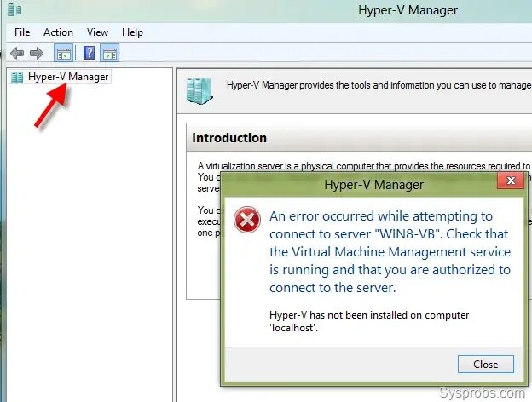The image size is (532, 402).
Task: Click the 'Hyper-V has not been installed' message
Action: [369, 321]
